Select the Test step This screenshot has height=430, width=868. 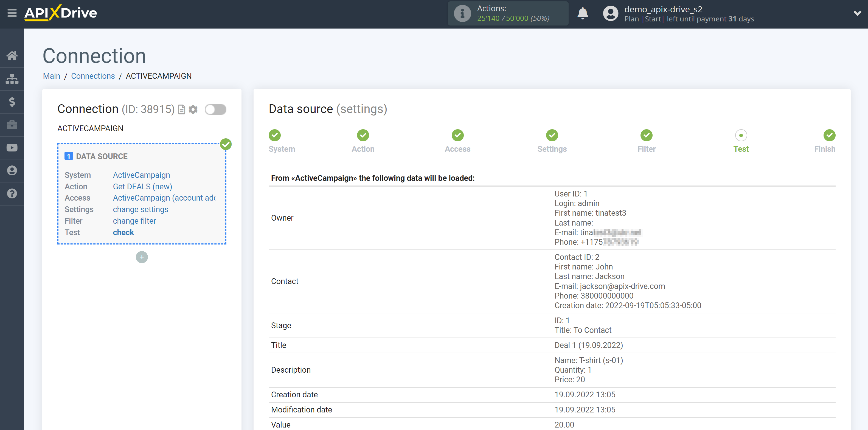coord(741,136)
